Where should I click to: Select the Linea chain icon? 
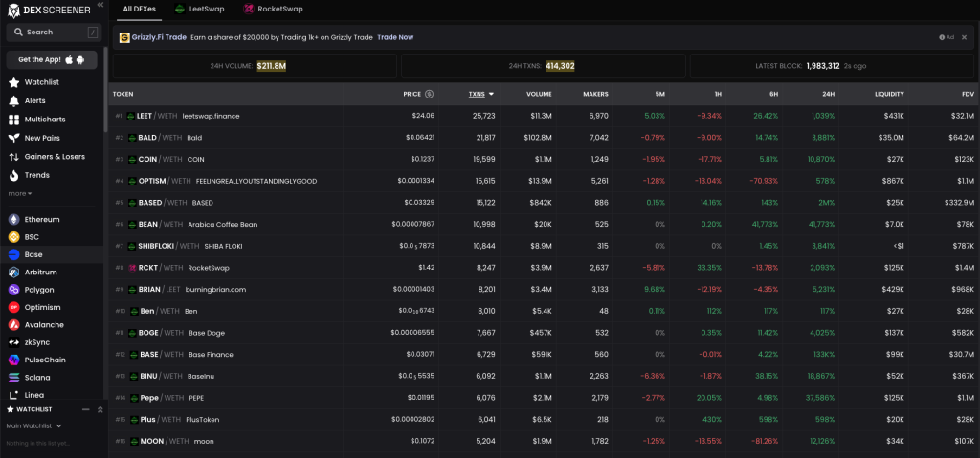click(x=13, y=395)
